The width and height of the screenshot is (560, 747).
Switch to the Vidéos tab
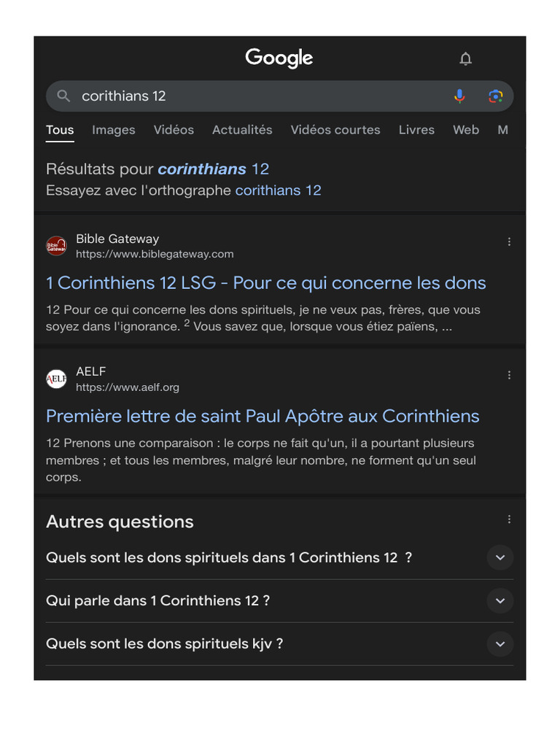[x=174, y=130]
